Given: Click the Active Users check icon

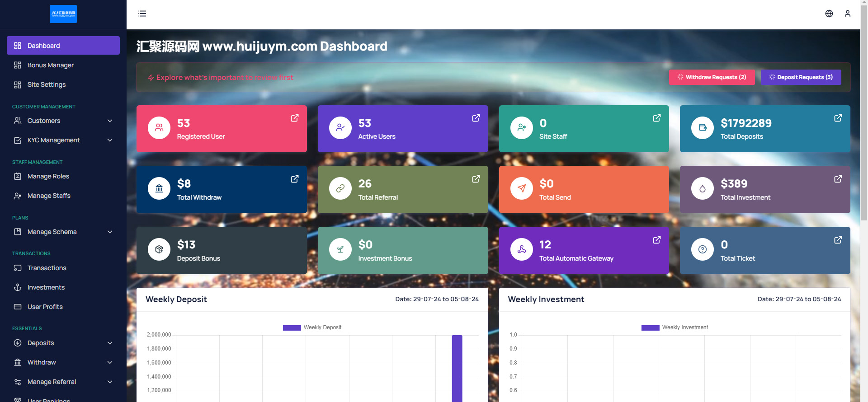Looking at the screenshot, I should (x=340, y=128).
